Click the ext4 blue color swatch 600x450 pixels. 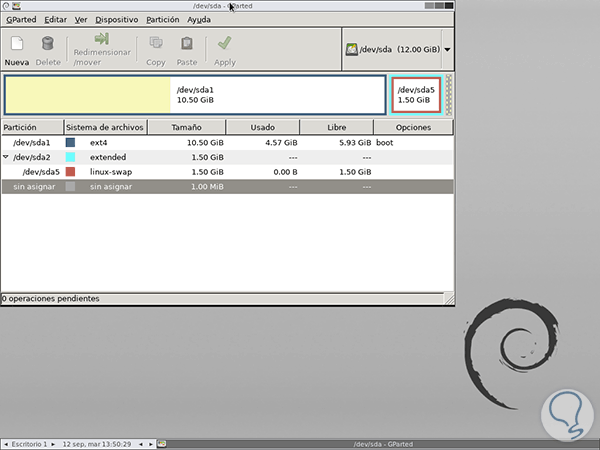tap(70, 142)
